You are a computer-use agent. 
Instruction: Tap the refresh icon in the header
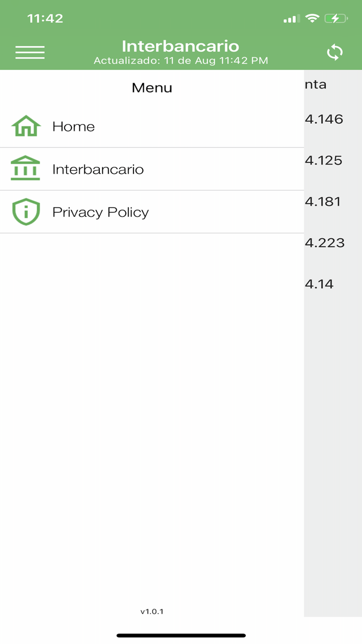(x=335, y=52)
